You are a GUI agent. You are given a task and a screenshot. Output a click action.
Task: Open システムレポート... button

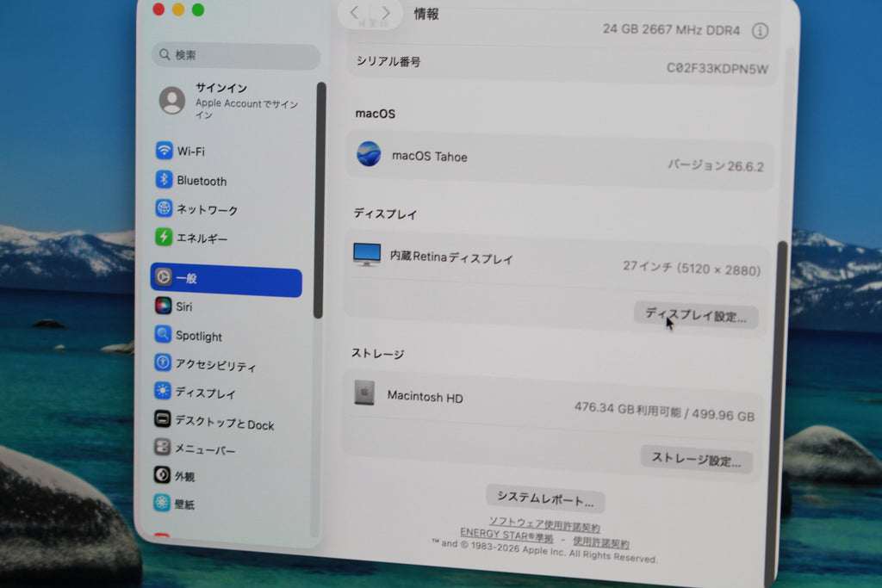[x=545, y=498]
